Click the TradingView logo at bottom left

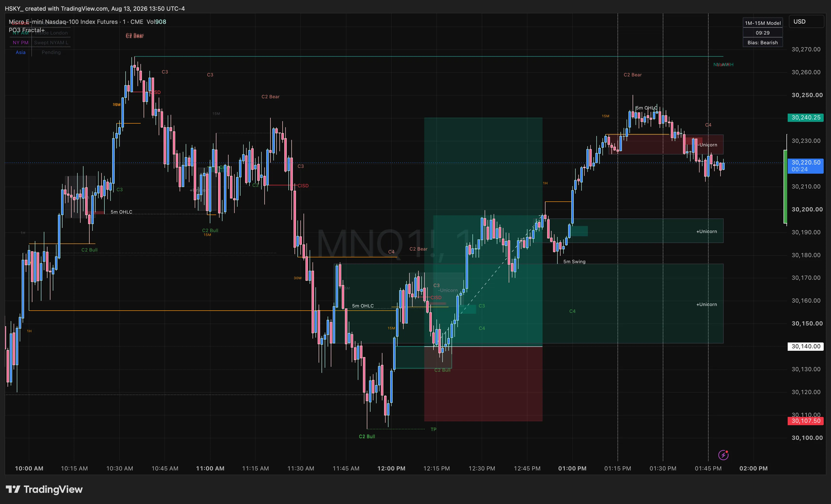[44, 489]
